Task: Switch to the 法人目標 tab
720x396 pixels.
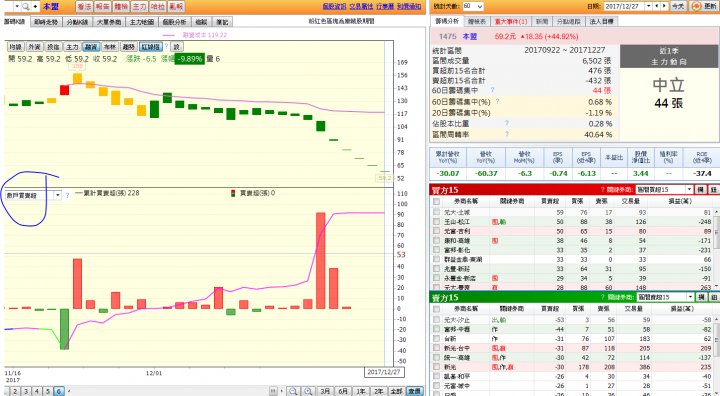Action: pos(602,22)
